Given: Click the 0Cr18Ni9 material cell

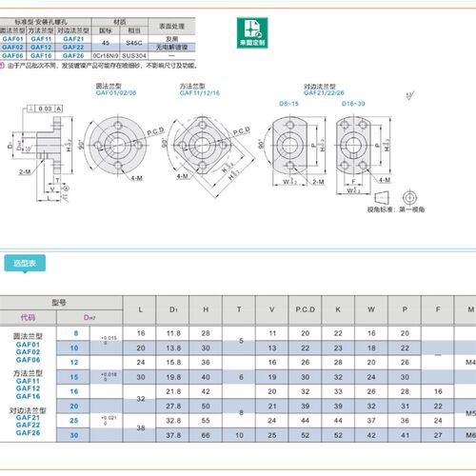Looking at the screenshot, I should click(x=106, y=56).
